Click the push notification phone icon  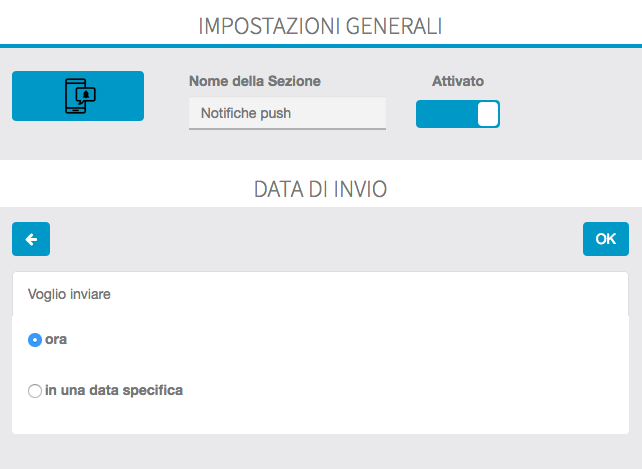pyautogui.click(x=79, y=96)
